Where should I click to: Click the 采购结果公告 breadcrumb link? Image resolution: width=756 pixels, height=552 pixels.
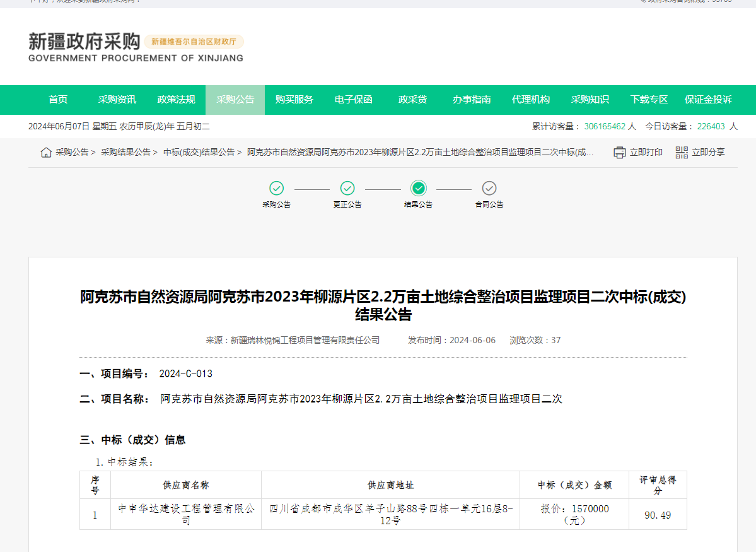125,153
